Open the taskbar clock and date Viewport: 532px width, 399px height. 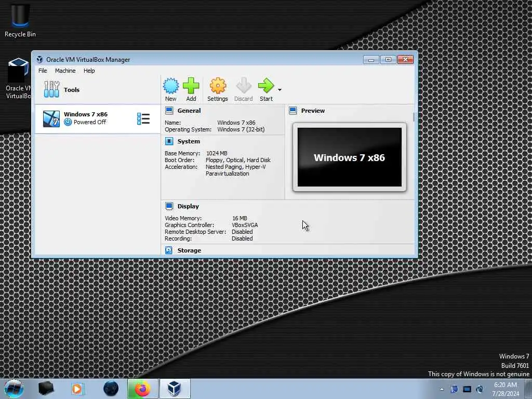(506, 389)
